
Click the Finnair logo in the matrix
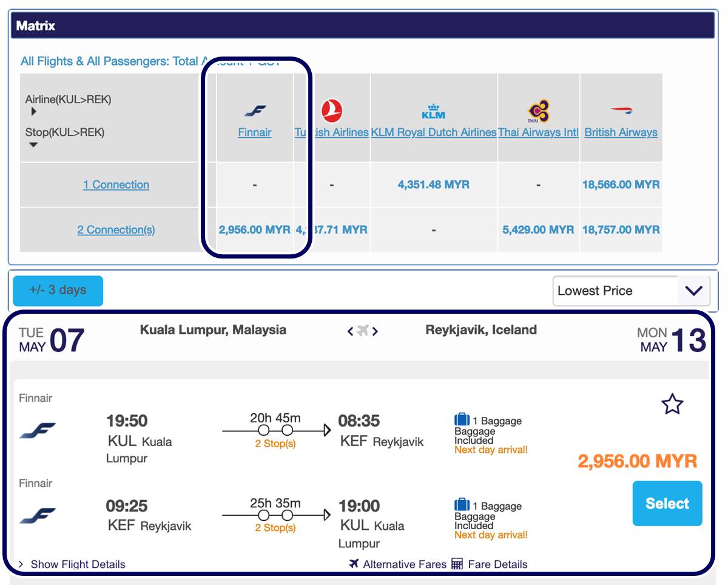(x=255, y=111)
